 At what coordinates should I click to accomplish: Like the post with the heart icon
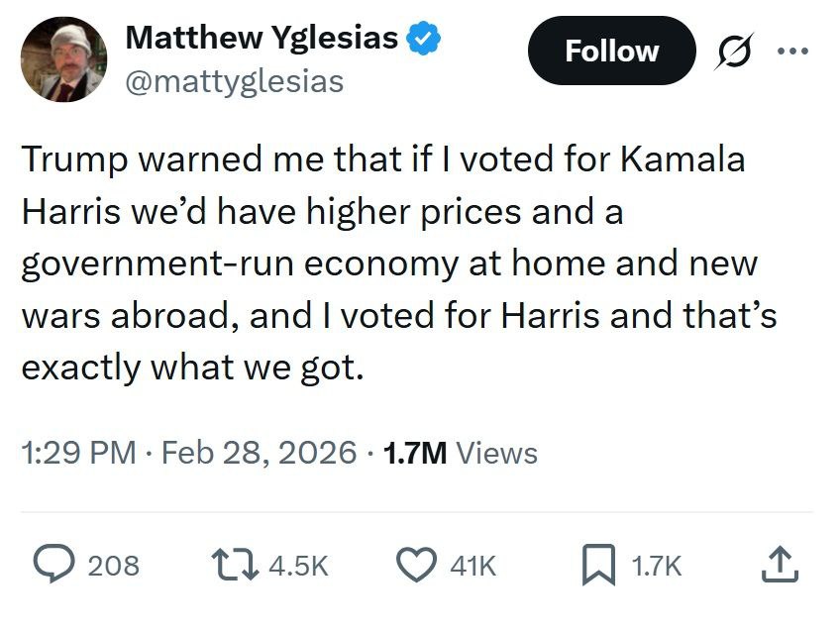pos(418,566)
